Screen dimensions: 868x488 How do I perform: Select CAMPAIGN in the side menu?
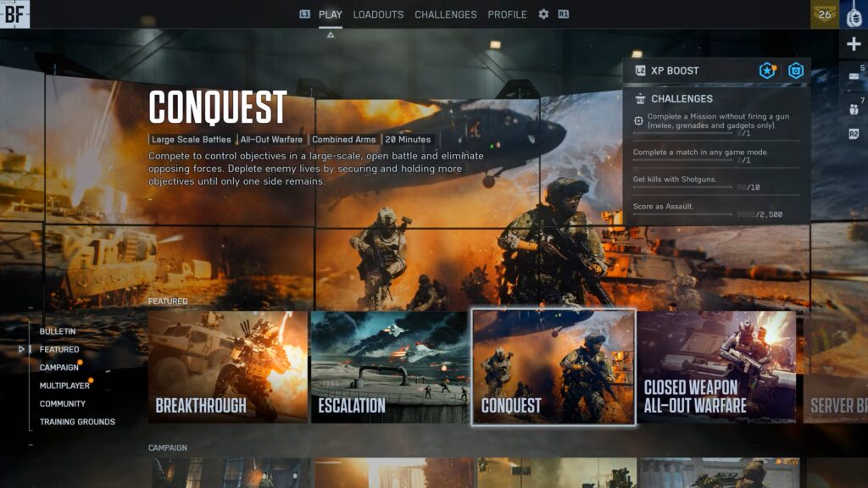[x=58, y=368]
